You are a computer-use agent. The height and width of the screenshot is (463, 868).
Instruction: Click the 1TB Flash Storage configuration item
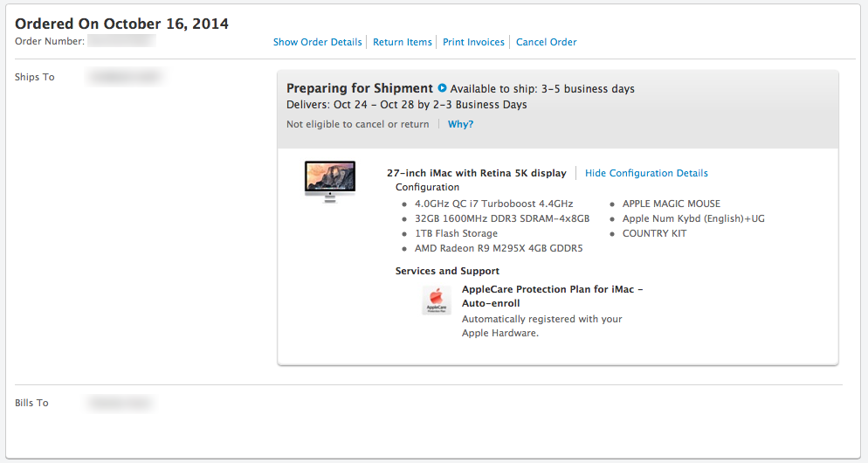click(456, 233)
